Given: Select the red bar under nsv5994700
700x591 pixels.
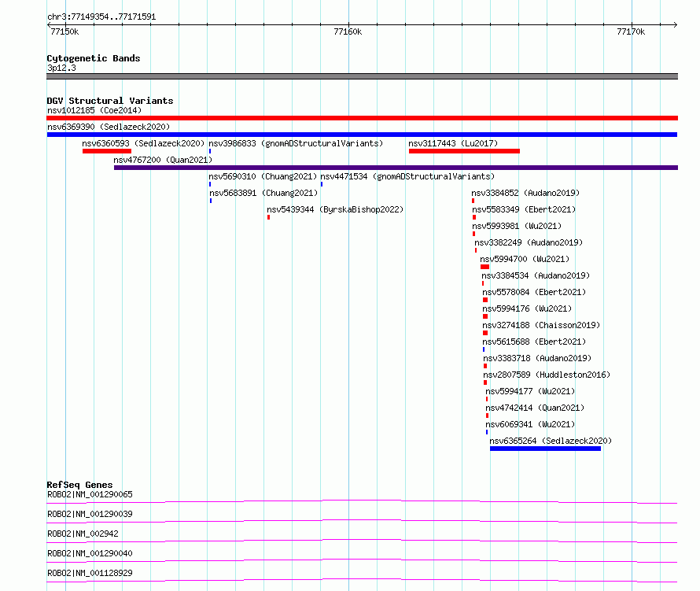Looking at the screenshot, I should tap(484, 267).
